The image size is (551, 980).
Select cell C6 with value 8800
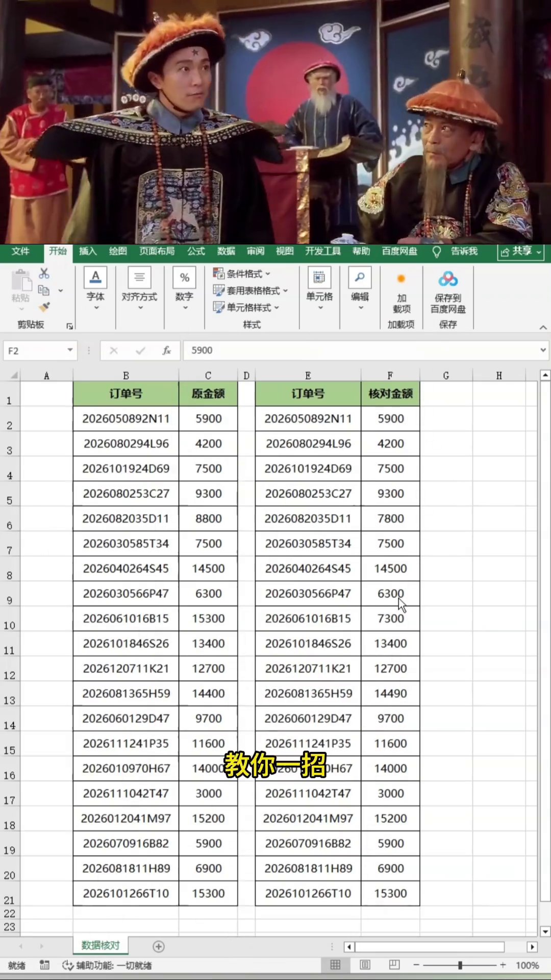click(x=208, y=519)
